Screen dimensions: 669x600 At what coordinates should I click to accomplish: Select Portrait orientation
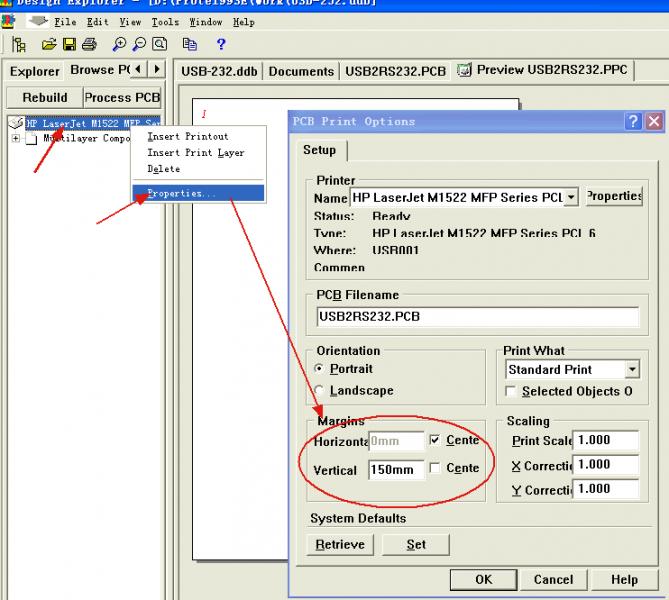(x=318, y=368)
